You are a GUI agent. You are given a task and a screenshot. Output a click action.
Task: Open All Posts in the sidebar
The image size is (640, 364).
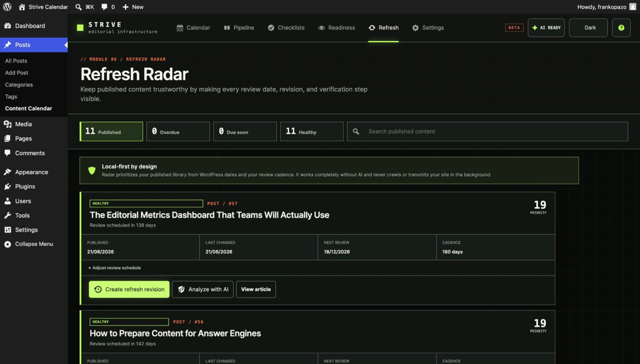pyautogui.click(x=16, y=61)
